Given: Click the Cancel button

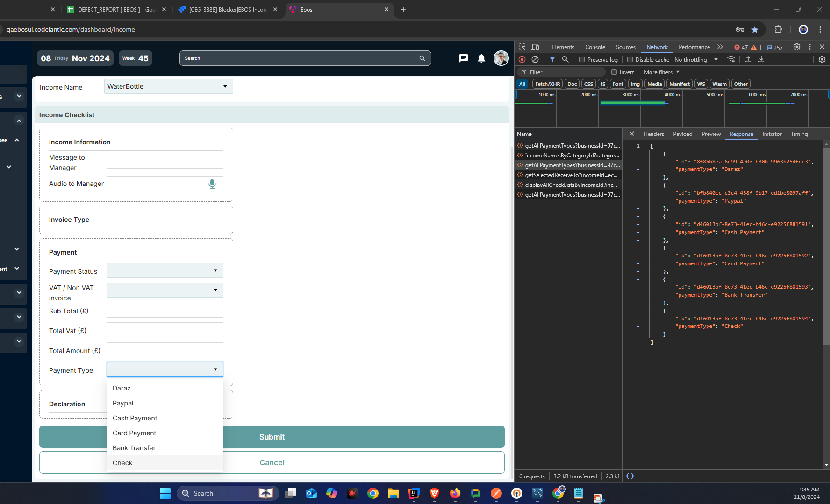Looking at the screenshot, I should pos(272,462).
